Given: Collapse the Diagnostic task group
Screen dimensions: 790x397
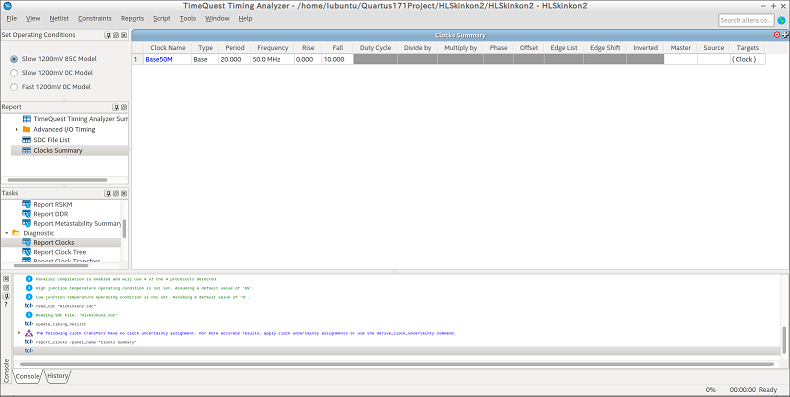Looking at the screenshot, I should click(7, 233).
